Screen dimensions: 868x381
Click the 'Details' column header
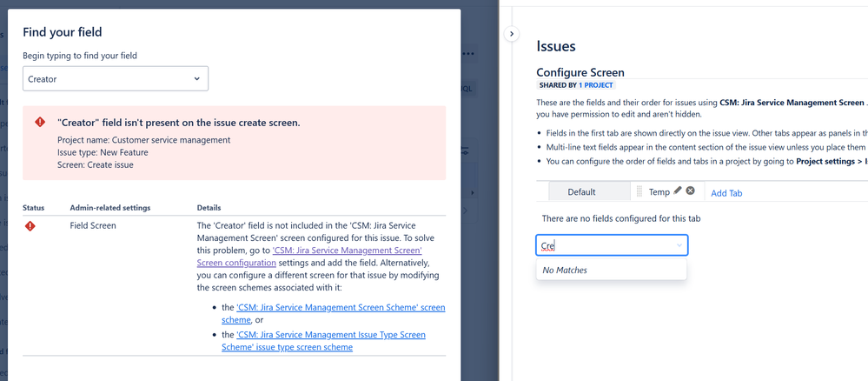(x=209, y=208)
